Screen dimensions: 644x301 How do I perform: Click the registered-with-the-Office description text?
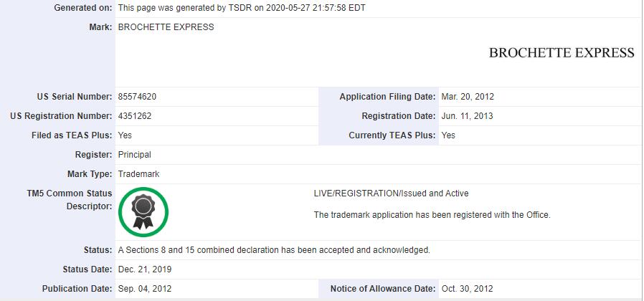(x=432, y=215)
